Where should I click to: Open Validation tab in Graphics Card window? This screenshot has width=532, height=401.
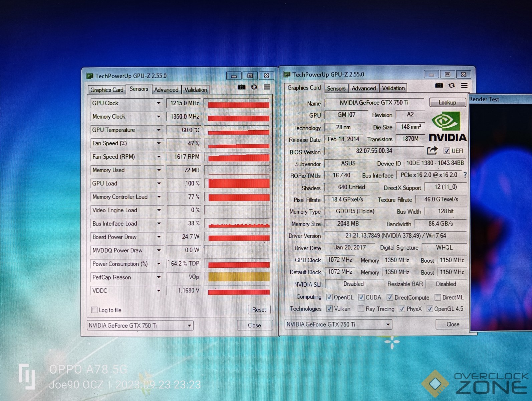pos(393,88)
